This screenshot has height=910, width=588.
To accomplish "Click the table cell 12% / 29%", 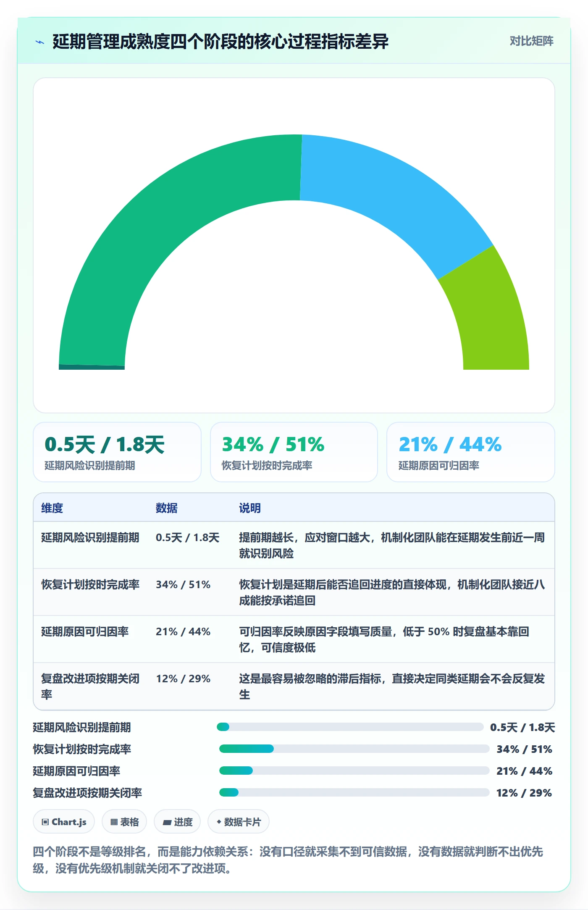I will [x=183, y=679].
